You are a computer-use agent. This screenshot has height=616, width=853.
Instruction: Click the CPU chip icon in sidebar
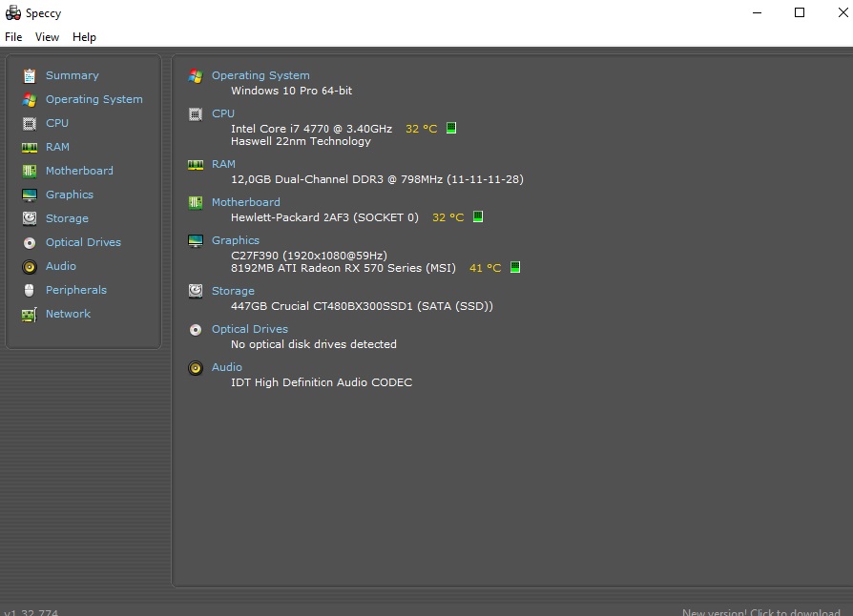[30, 123]
